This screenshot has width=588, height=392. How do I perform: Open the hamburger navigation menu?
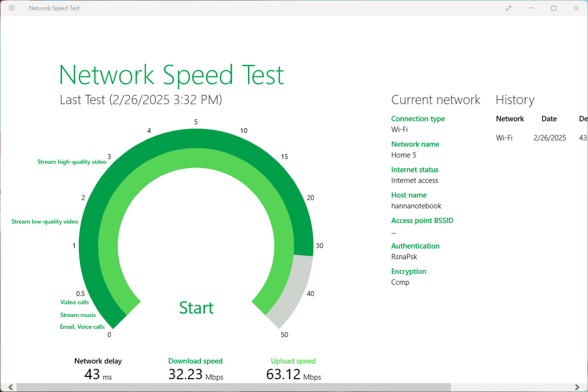11,8
